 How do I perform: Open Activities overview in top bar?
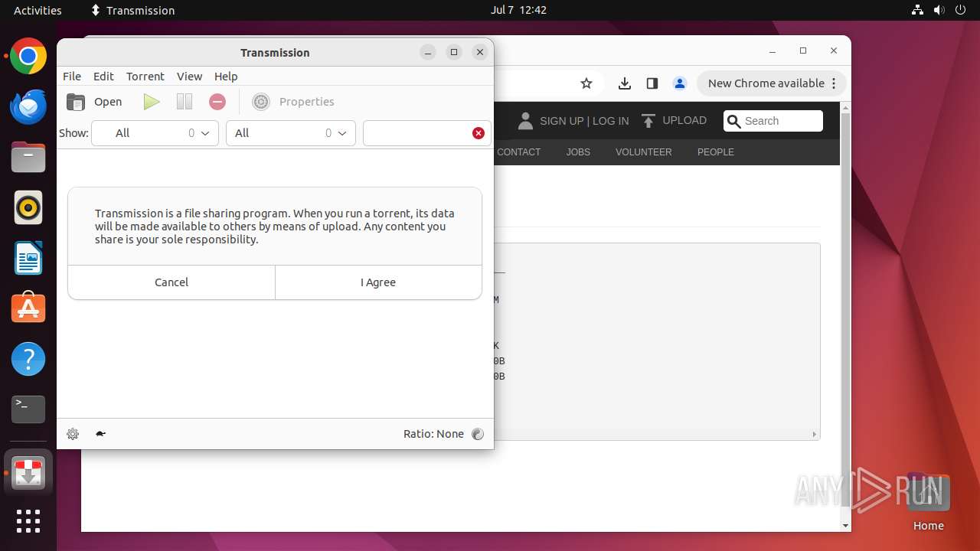38,10
